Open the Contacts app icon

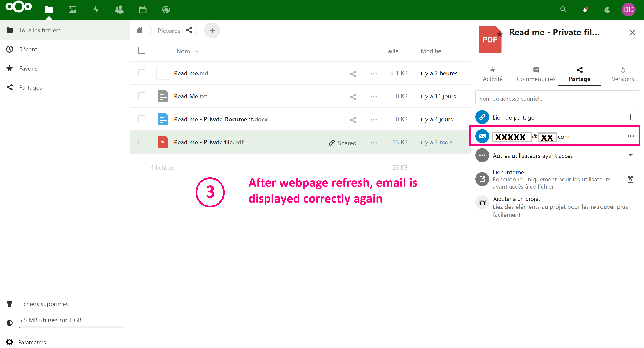pyautogui.click(x=119, y=10)
